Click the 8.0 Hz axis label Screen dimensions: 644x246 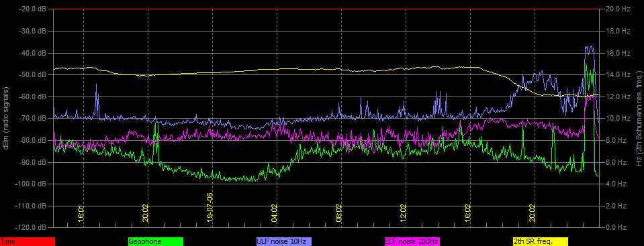pos(616,140)
